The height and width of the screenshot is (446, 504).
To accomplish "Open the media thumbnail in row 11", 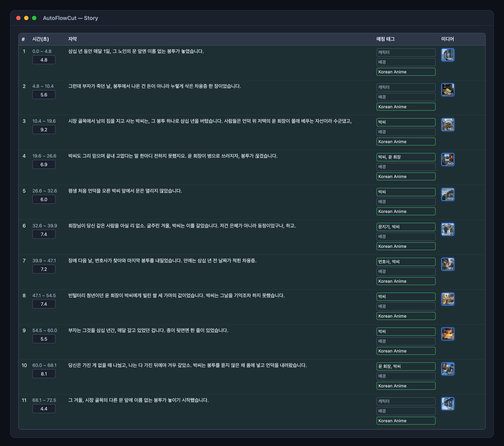I will pyautogui.click(x=447, y=404).
